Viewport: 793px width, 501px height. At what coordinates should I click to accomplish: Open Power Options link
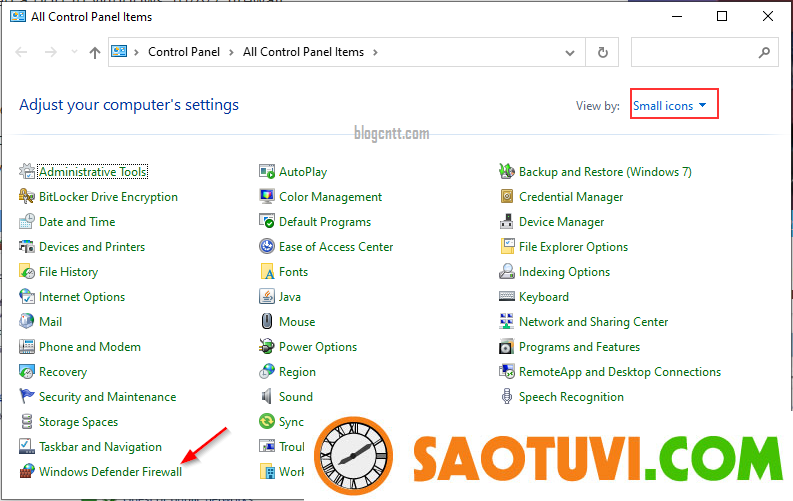pos(318,347)
